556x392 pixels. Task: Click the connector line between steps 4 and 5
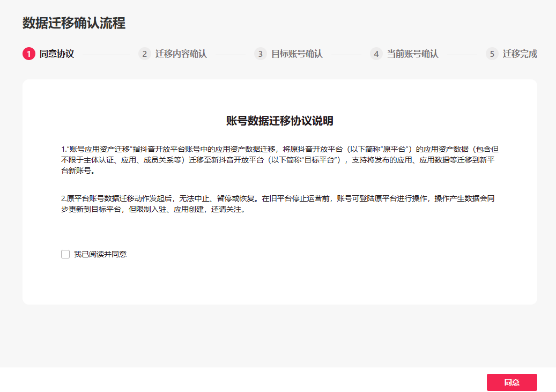[x=462, y=54]
